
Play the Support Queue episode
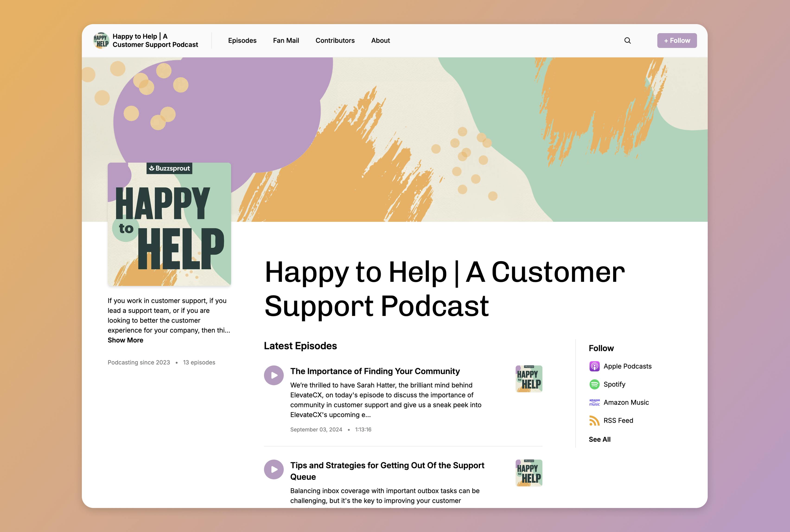[274, 469]
